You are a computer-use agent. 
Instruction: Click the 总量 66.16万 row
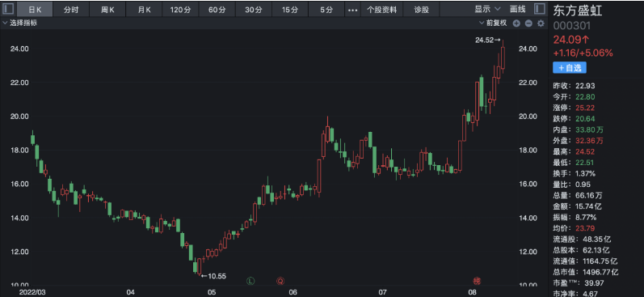coord(579,195)
